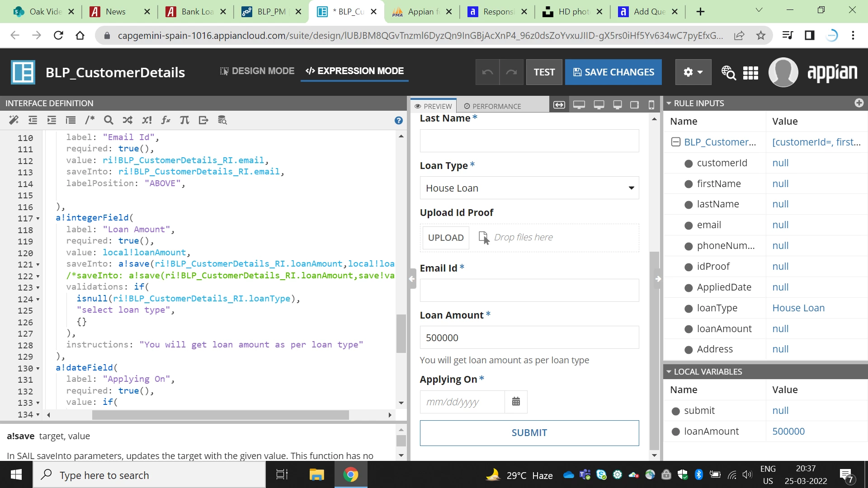Select the PERFORMANCE tab
868x488 pixels.
[492, 106]
